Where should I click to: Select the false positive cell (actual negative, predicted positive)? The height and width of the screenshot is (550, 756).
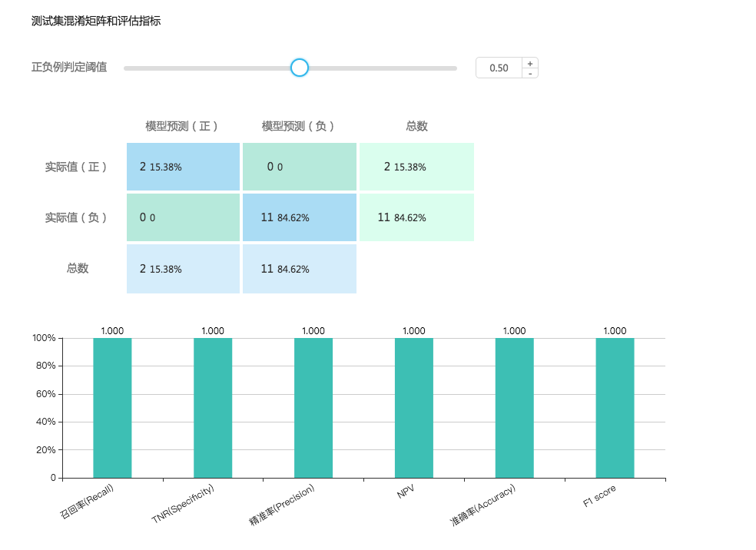coord(183,217)
